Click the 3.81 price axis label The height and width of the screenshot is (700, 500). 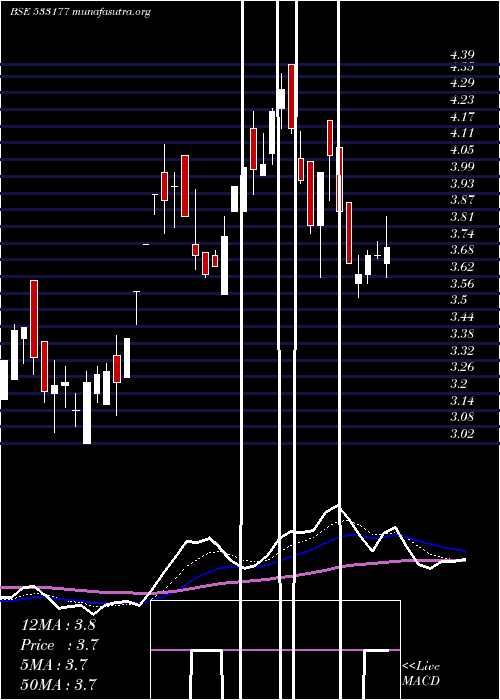[x=462, y=217]
